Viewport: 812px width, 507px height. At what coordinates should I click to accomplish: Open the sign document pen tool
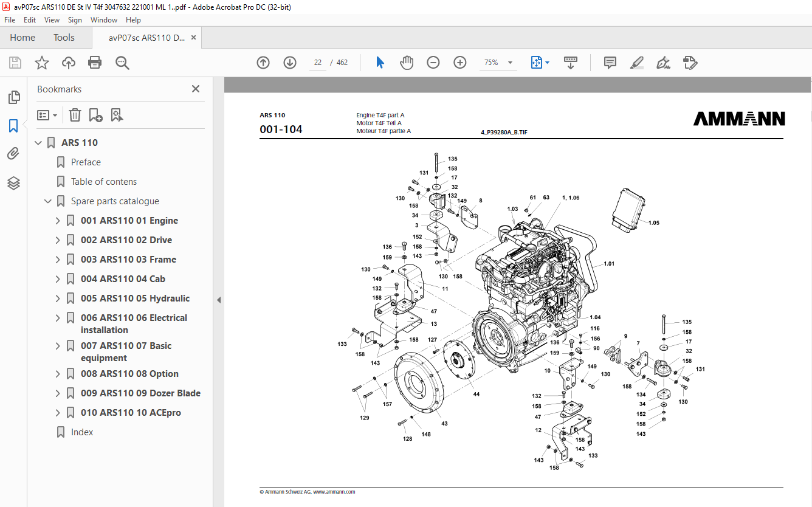(x=664, y=63)
